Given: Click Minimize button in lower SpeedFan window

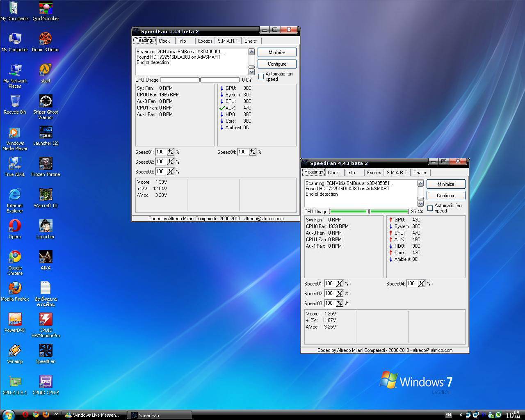Looking at the screenshot, I should (446, 184).
